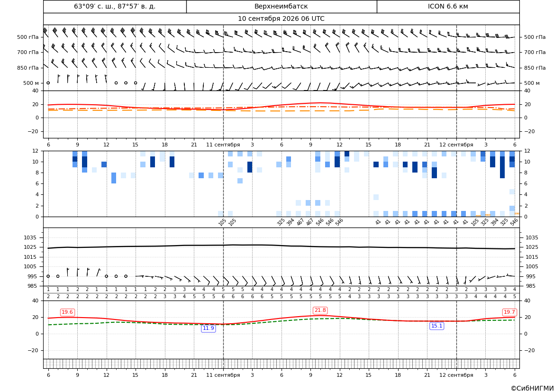Click the first calm-wind circle at 500 м

point(48,83)
